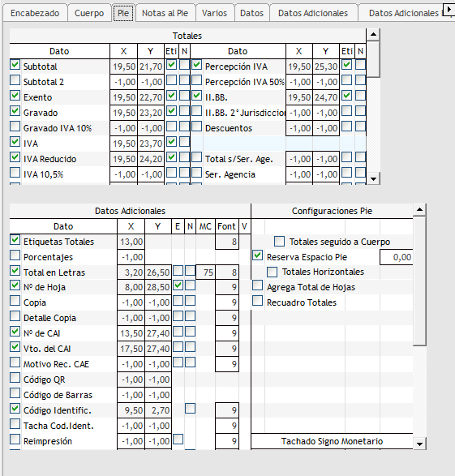Uncheck the Subtotal checkbox
Viewport: 455px width, 476px height.
[x=15, y=65]
